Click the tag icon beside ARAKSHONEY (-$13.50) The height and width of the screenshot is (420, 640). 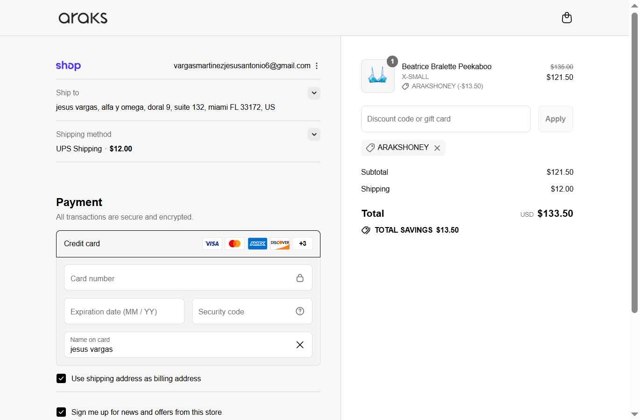[405, 86]
